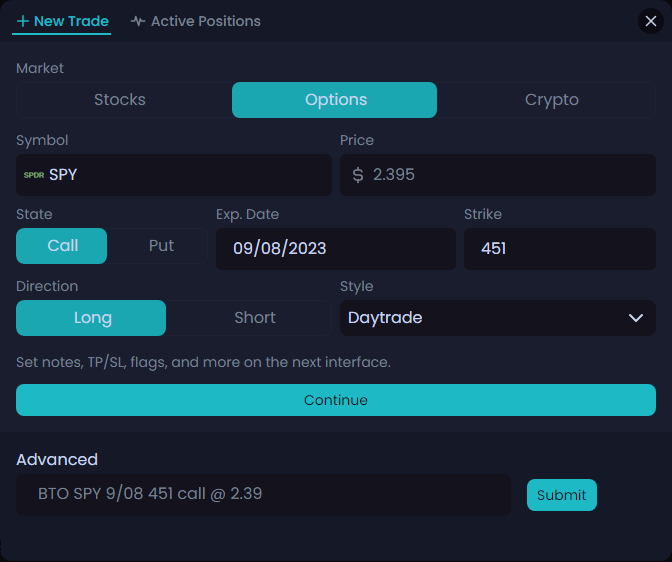Screen dimensions: 672x562
Task: Click the Strike input showing 451
Action: point(559,249)
